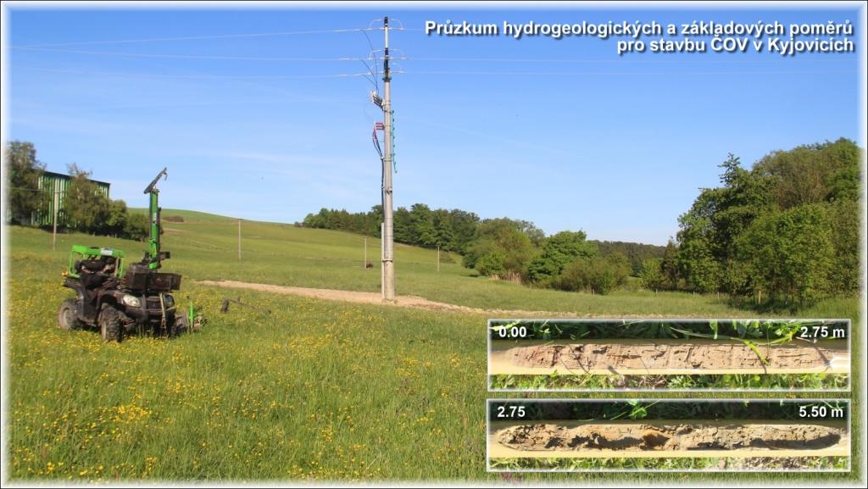
Task: Click the title text 'Průzkum hydrogeologických a základových poměrů'
Action: tap(639, 28)
